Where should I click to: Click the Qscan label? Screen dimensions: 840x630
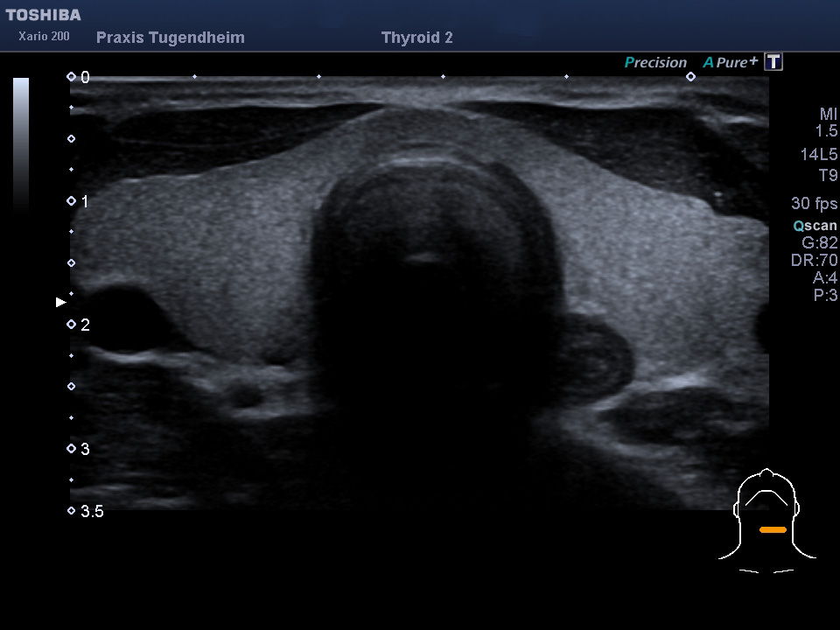815,226
